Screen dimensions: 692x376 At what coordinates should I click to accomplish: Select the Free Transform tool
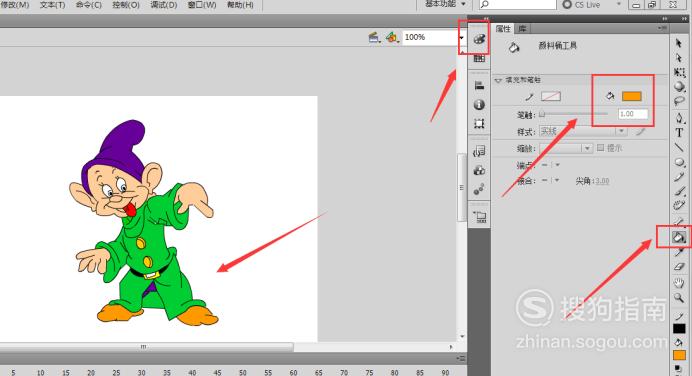click(x=679, y=72)
